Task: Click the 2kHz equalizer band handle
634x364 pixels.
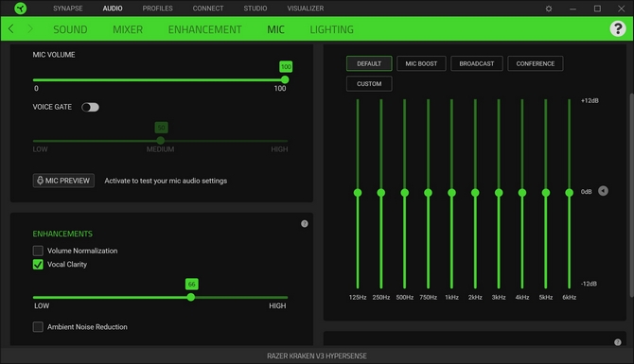Action: pyautogui.click(x=475, y=193)
